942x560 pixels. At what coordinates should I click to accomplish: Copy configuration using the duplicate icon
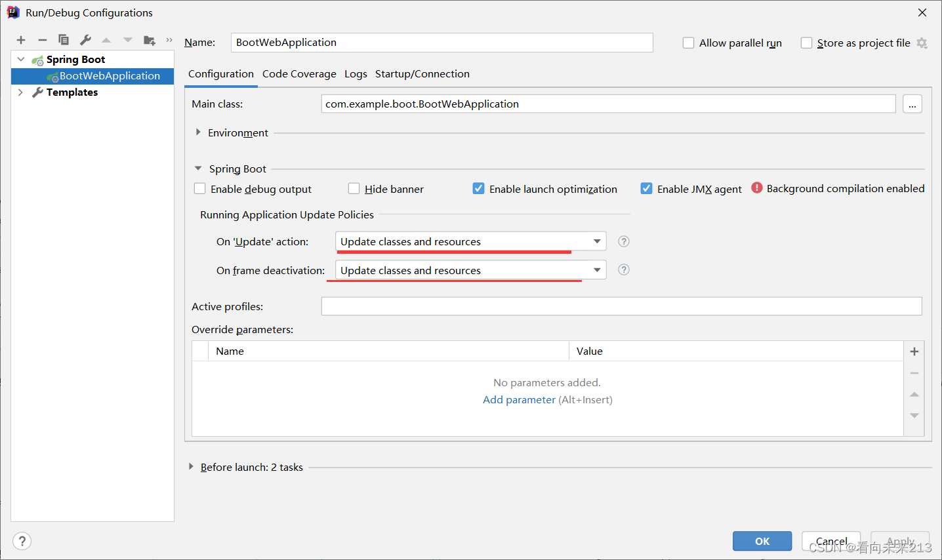[x=64, y=40]
